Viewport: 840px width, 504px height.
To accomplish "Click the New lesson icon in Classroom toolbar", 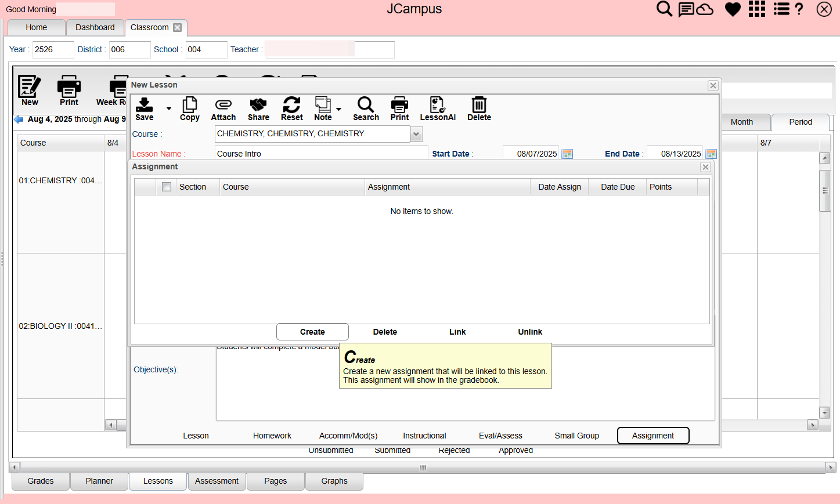I will (30, 86).
